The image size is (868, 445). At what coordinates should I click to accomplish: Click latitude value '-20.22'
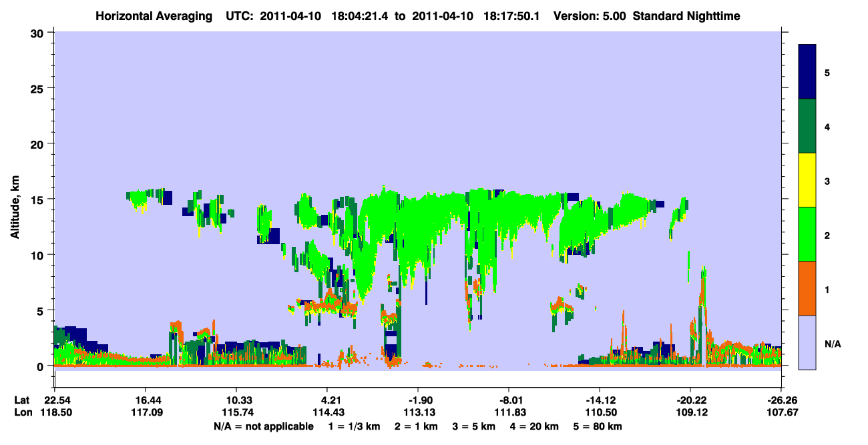[690, 400]
